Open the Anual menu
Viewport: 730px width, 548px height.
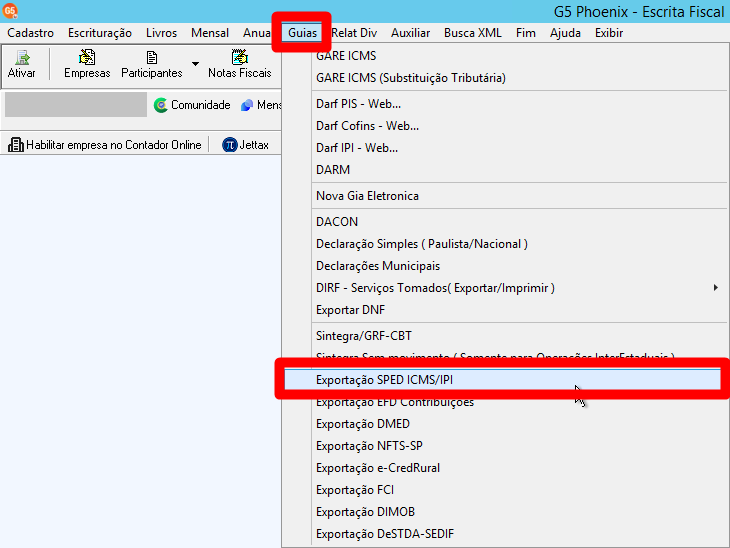[257, 33]
